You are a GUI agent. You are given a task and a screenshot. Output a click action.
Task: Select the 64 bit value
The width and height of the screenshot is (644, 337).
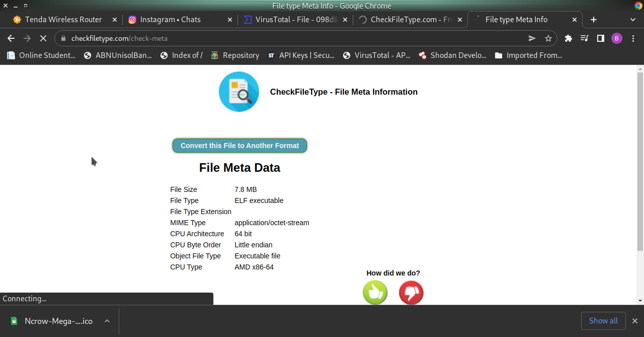click(243, 234)
